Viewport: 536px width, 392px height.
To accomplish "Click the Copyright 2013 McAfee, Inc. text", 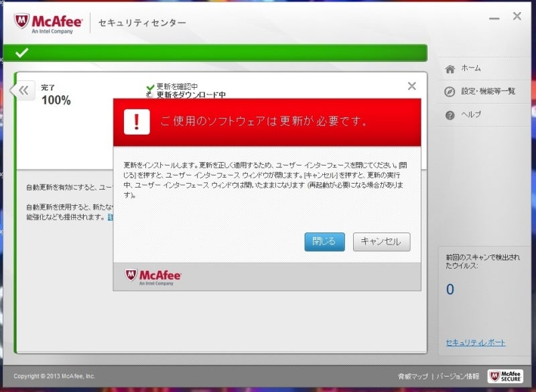I will [x=54, y=376].
